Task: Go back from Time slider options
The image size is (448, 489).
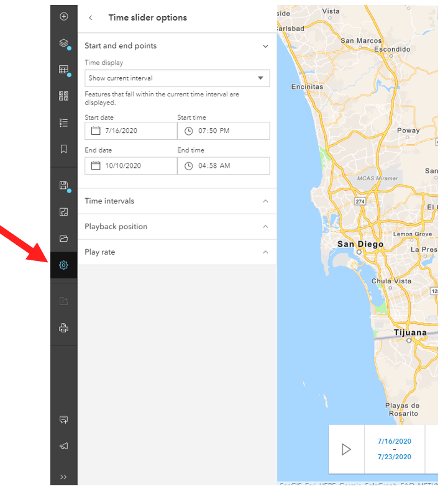Action: 91,18
